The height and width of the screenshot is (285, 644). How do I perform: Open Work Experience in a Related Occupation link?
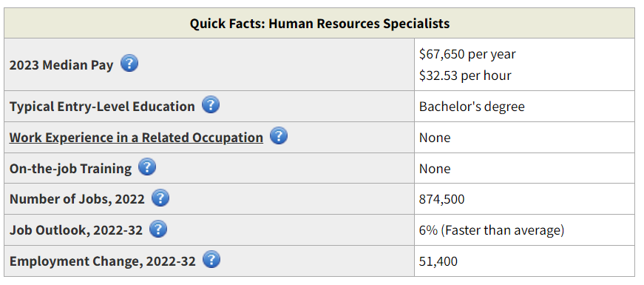pyautogui.click(x=136, y=138)
